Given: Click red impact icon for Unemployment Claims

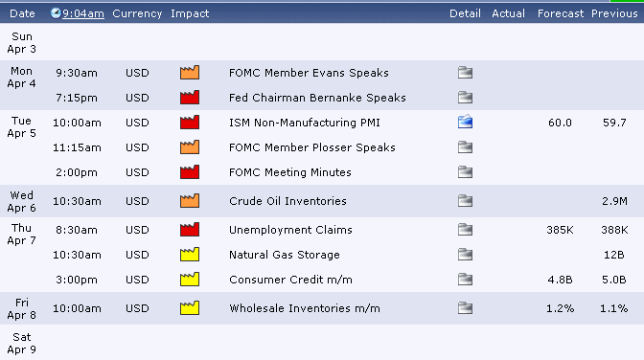Looking at the screenshot, I should click(190, 230).
